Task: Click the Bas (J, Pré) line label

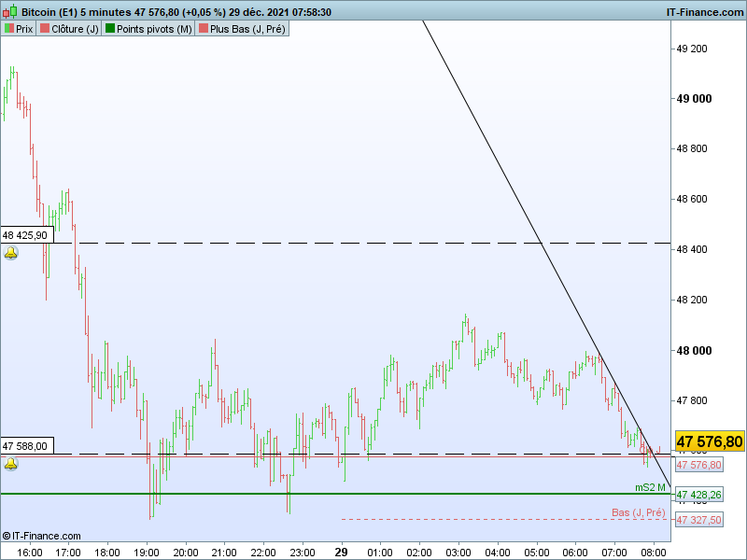Action: (639, 512)
